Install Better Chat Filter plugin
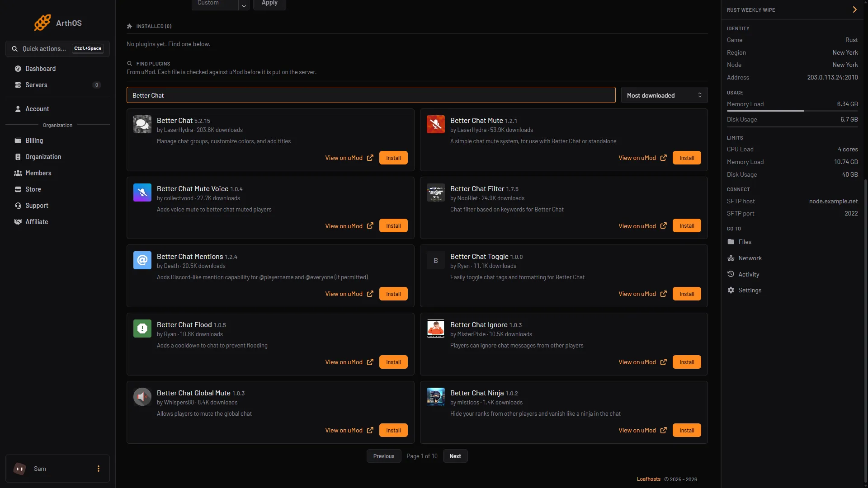This screenshot has height=488, width=868. (687, 226)
